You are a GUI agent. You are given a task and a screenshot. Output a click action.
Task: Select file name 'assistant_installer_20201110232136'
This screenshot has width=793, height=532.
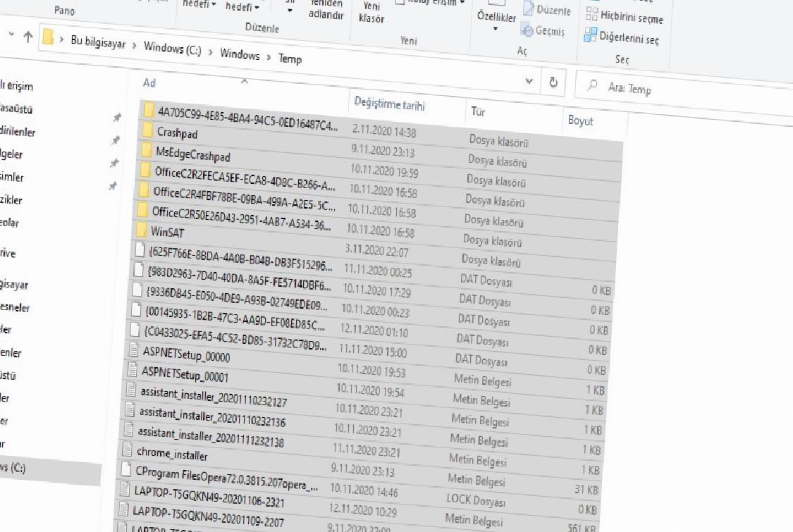(212, 416)
